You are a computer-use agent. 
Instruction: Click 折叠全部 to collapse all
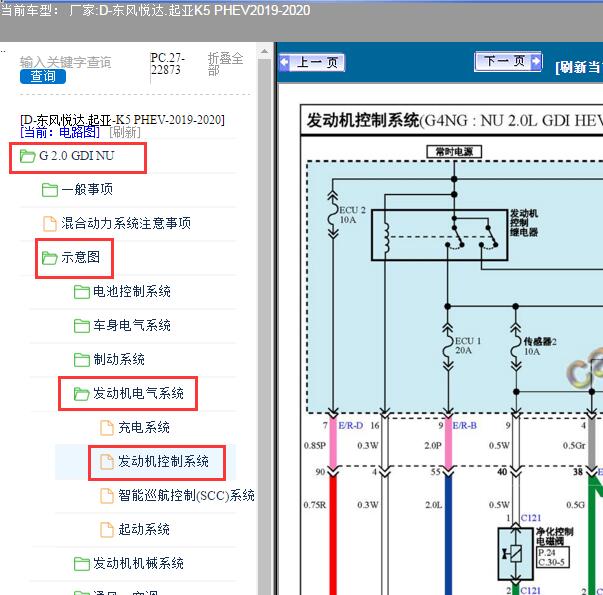click(225, 64)
